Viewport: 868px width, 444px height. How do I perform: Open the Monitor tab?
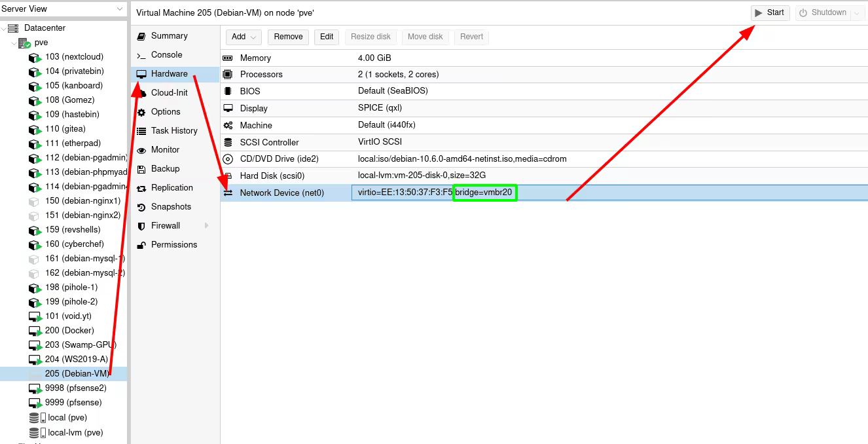(165, 150)
